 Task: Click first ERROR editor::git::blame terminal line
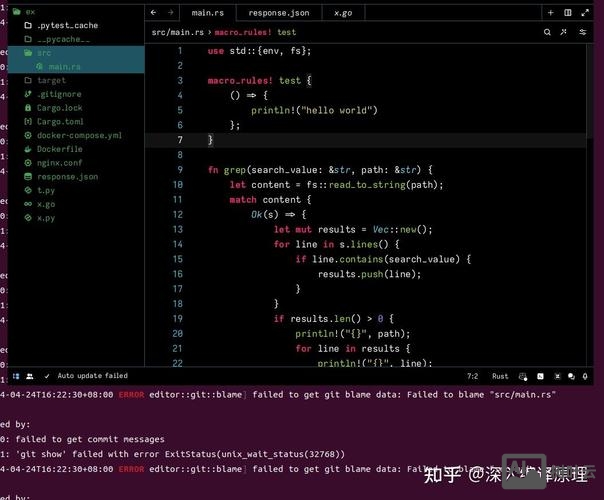(278, 395)
